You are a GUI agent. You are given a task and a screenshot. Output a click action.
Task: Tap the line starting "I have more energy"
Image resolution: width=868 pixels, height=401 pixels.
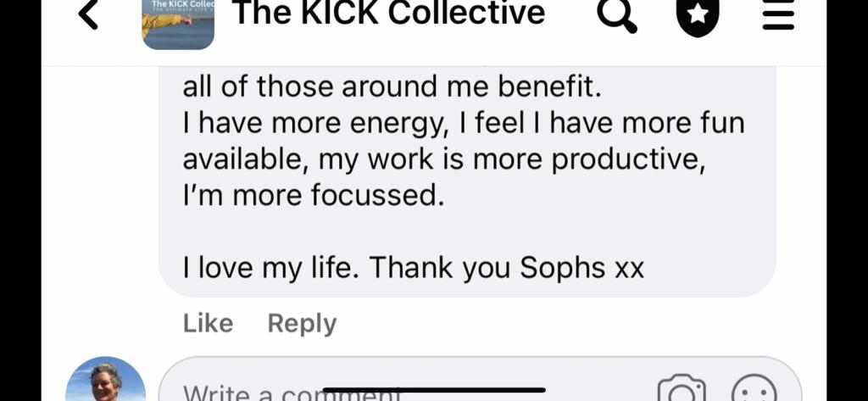(464, 123)
